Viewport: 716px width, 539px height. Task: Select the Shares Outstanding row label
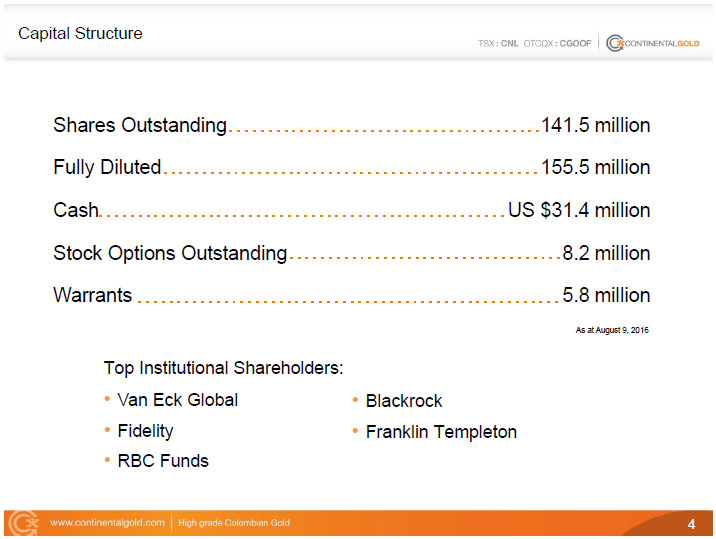click(140, 126)
